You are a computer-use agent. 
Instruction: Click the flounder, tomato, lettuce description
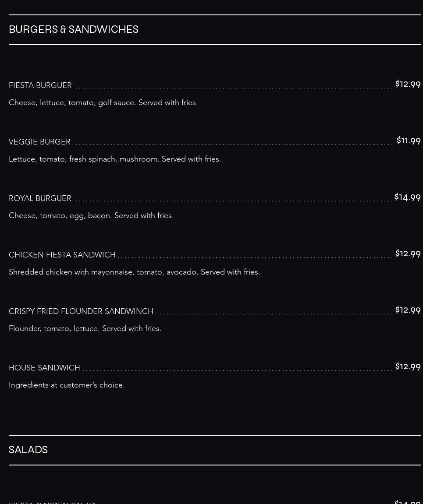click(85, 328)
